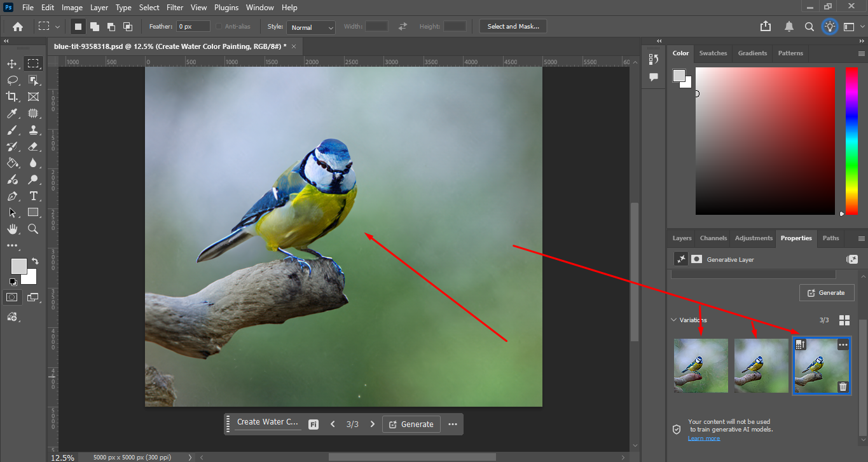This screenshot has height=462, width=868.
Task: Select the Move tool
Action: click(x=11, y=64)
